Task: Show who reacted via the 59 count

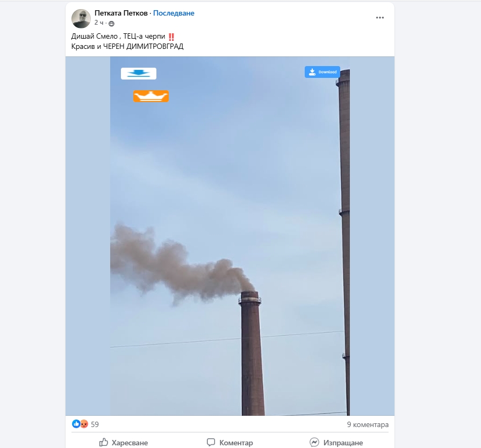Action: [x=95, y=424]
